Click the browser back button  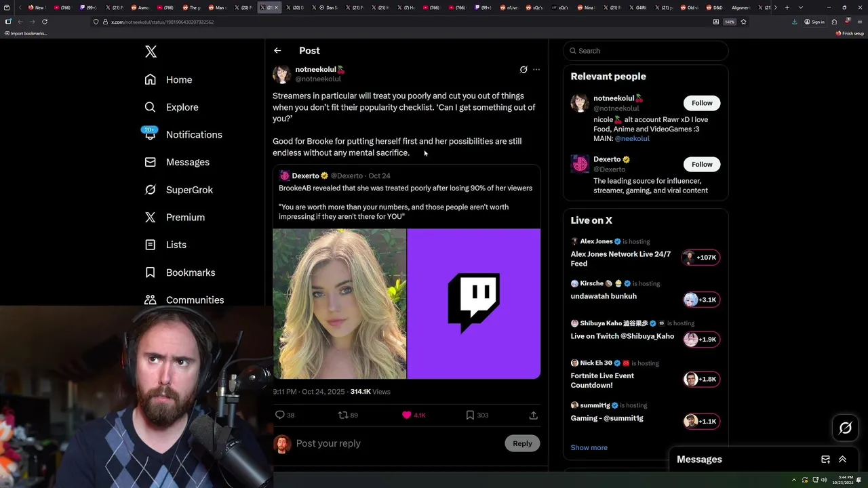point(20,22)
